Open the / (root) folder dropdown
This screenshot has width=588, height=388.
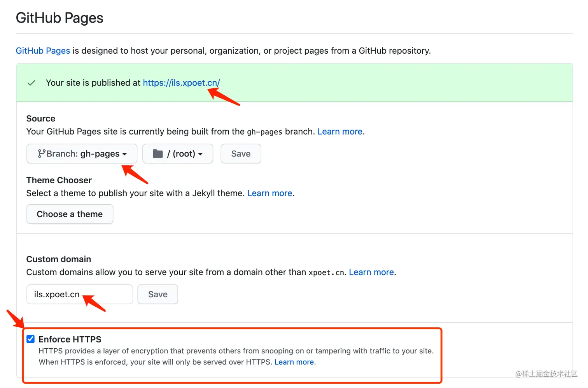[178, 154]
